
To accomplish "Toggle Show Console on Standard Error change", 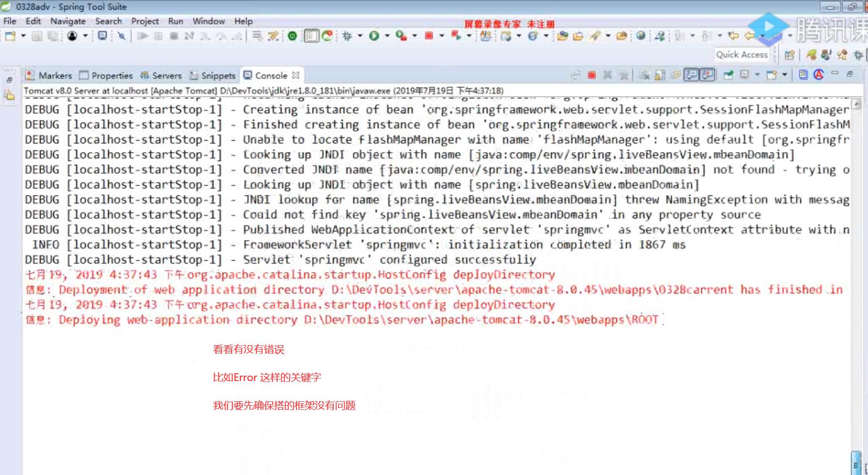I will pyautogui.click(x=708, y=75).
